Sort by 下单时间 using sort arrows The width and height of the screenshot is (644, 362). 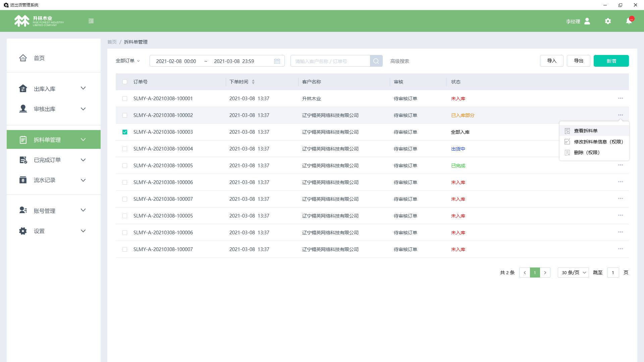coord(253,82)
